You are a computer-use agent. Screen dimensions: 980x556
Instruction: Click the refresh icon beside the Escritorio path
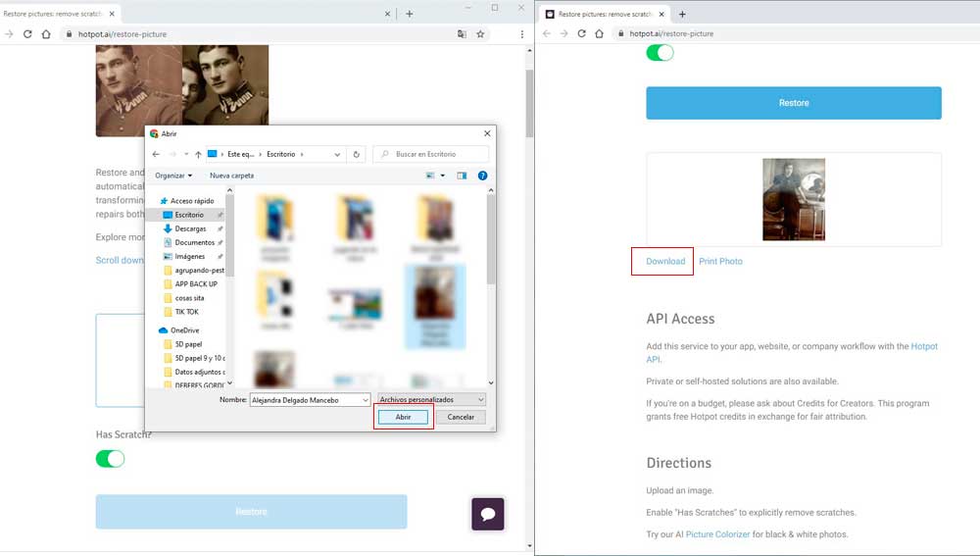(x=357, y=154)
